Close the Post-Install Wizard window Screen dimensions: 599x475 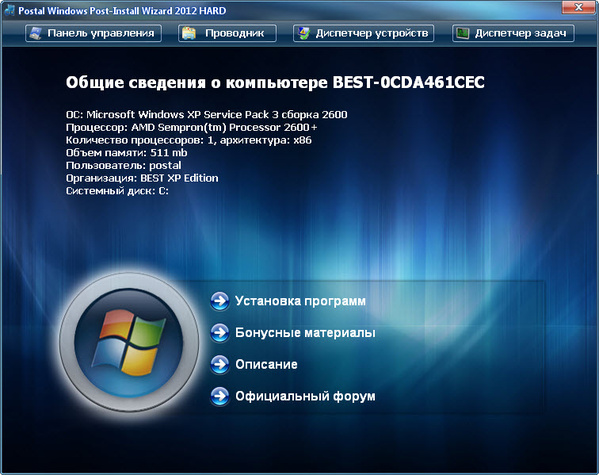[578, 7]
